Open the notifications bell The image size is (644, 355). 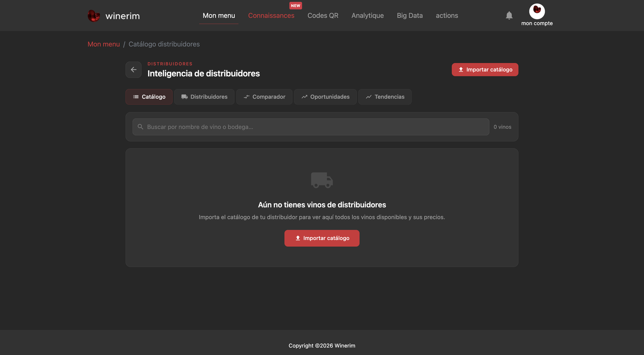509,15
